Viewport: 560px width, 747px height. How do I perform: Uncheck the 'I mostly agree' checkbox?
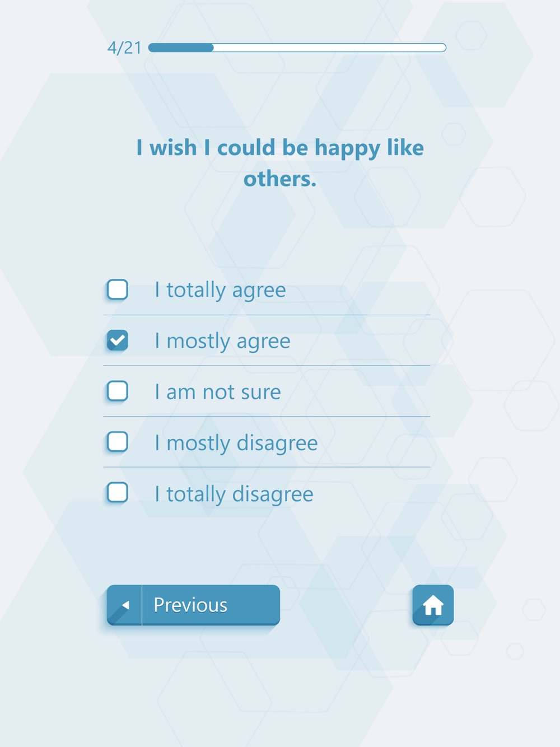tap(118, 340)
